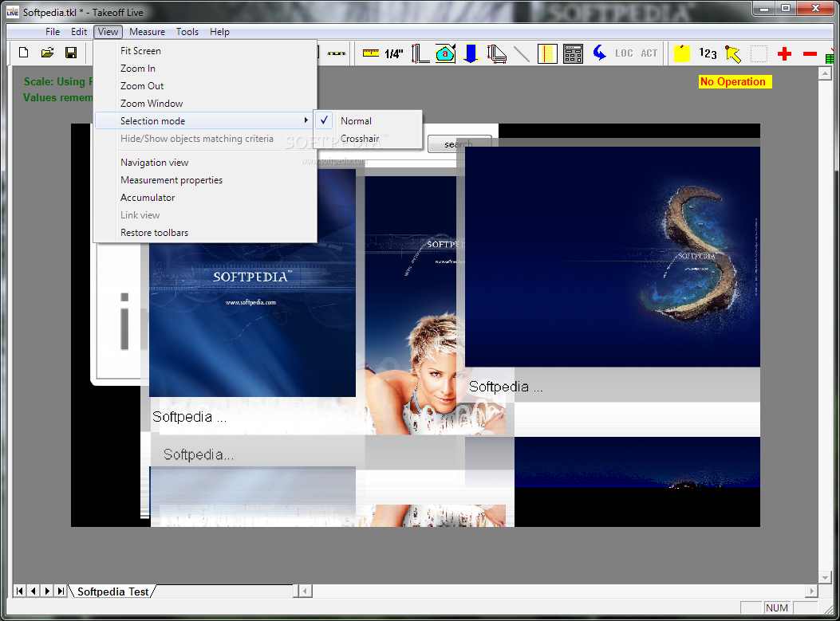Go to next sheet tab arrow
Viewport: 840px width, 621px height.
[47, 591]
